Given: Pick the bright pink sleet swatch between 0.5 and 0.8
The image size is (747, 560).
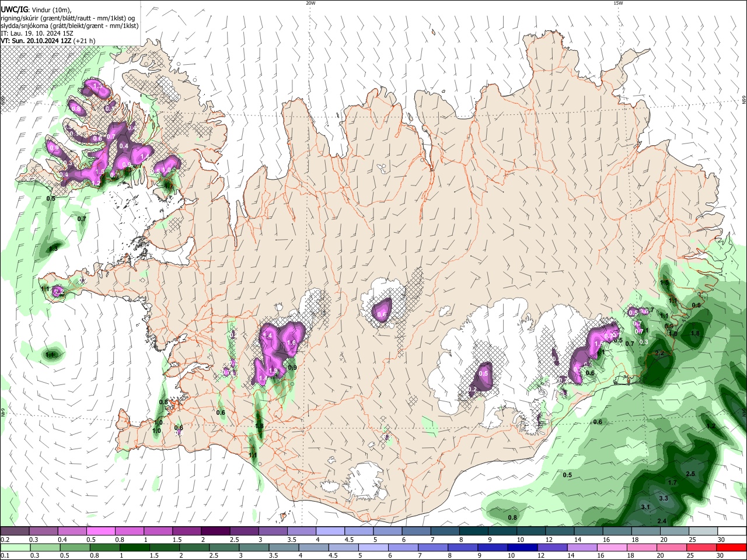Looking at the screenshot, I should click(100, 531).
